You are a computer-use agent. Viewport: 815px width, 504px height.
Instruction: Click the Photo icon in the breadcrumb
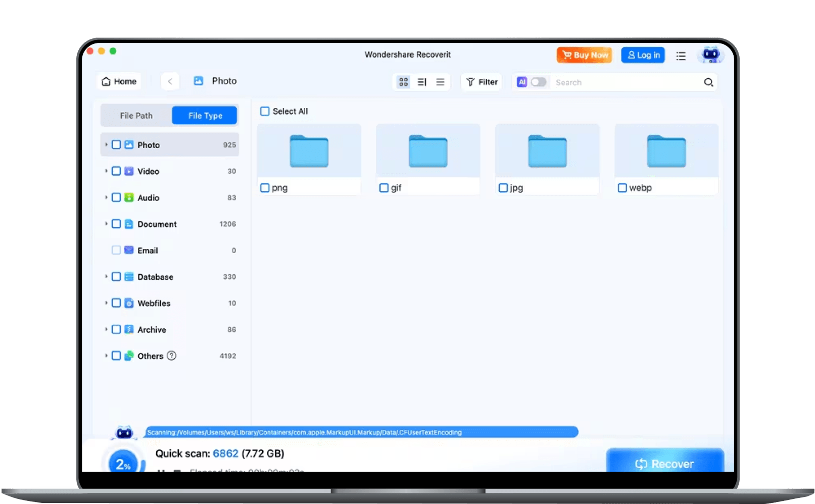pos(199,81)
